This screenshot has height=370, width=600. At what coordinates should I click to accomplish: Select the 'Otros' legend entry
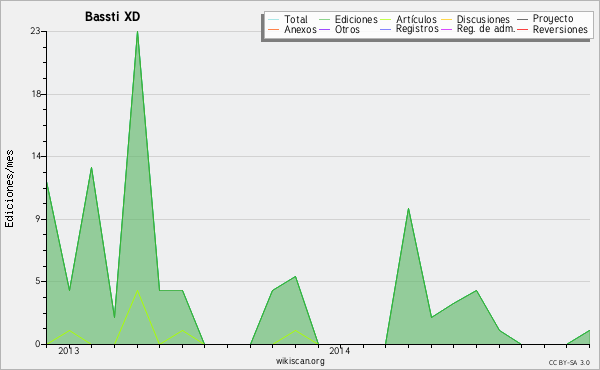point(347,29)
